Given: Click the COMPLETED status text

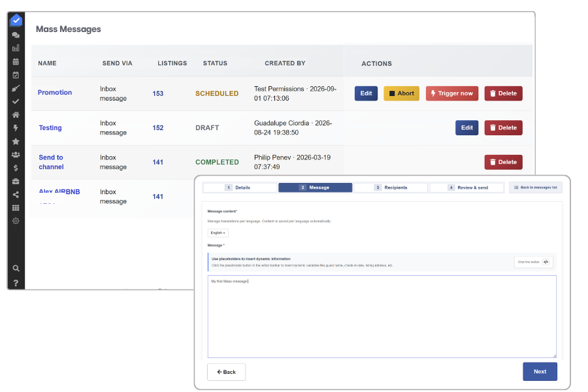Looking at the screenshot, I should click(x=217, y=162).
